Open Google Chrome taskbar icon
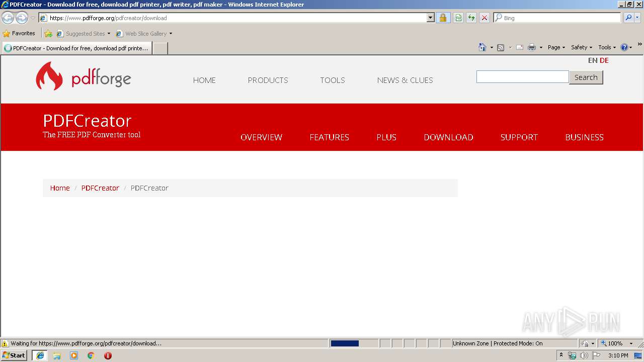The width and height of the screenshot is (644, 362). point(91,355)
